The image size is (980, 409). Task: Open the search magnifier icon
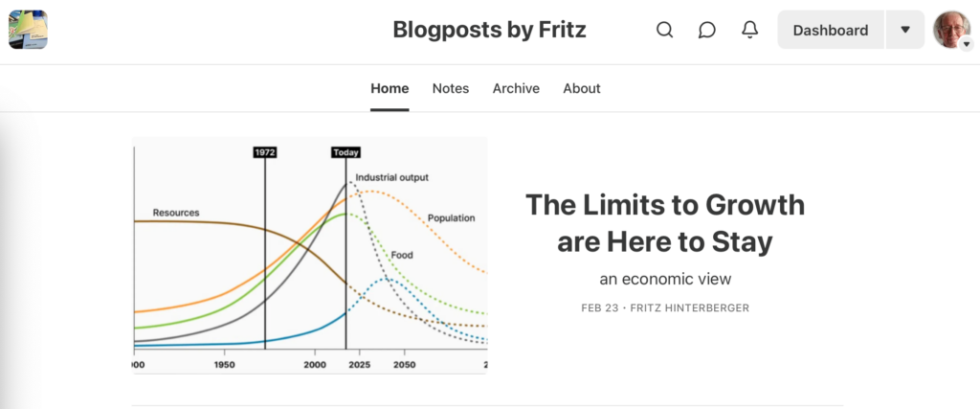pos(664,30)
